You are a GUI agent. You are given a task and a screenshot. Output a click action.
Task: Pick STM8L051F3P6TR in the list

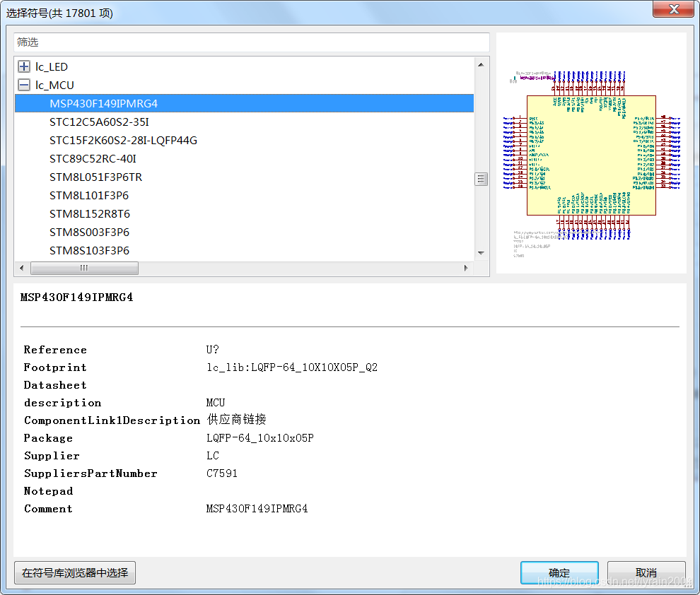(x=95, y=177)
